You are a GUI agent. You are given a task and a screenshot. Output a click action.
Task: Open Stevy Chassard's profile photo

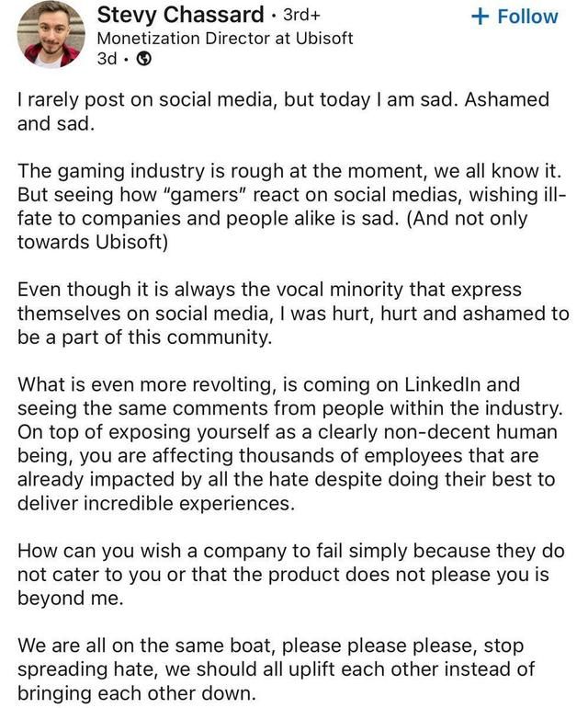pyautogui.click(x=51, y=34)
